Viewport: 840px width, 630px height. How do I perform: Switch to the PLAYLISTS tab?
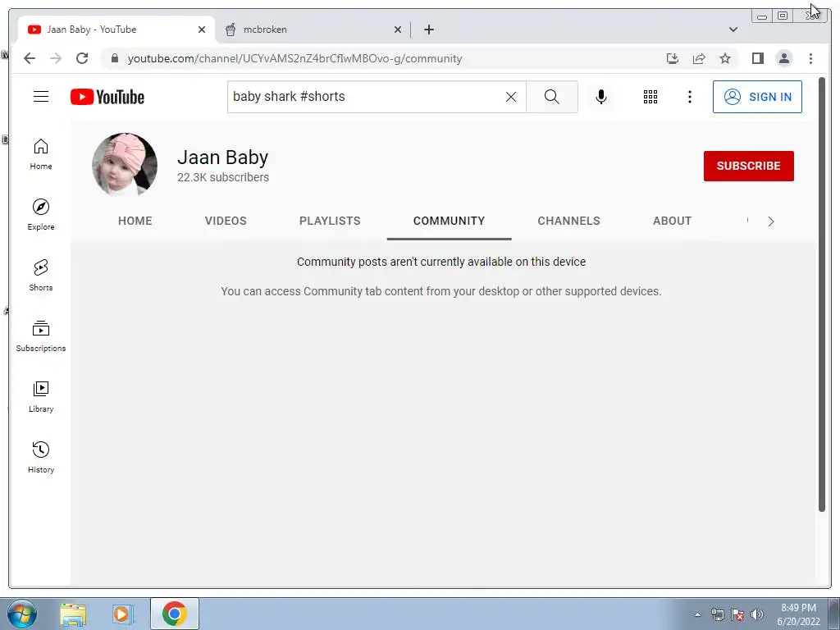330,221
